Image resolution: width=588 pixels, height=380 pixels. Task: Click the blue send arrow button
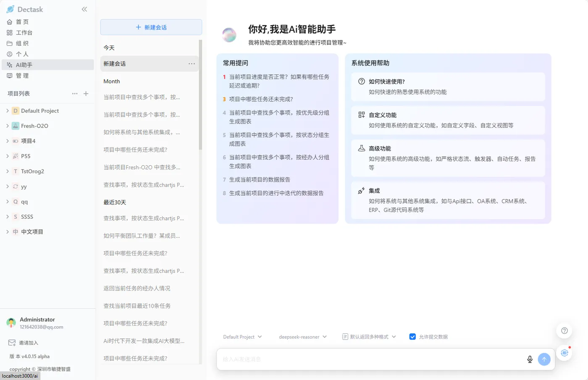tap(544, 359)
